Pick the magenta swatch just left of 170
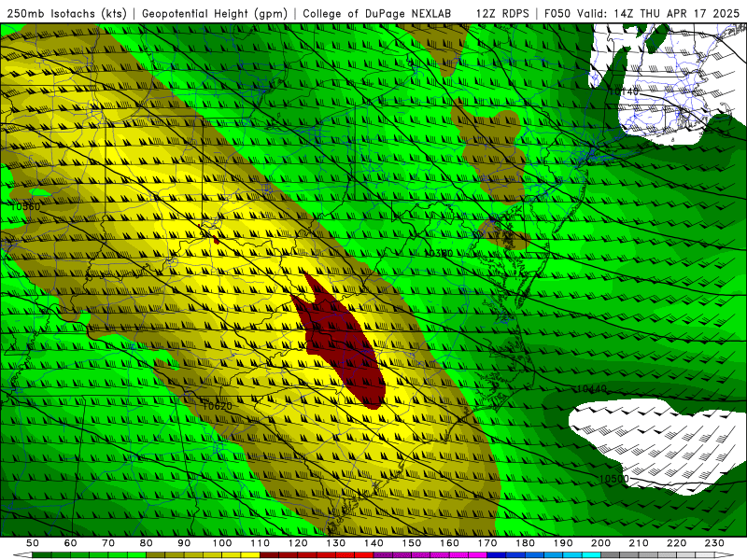The width and height of the screenshot is (747, 560). point(477,555)
